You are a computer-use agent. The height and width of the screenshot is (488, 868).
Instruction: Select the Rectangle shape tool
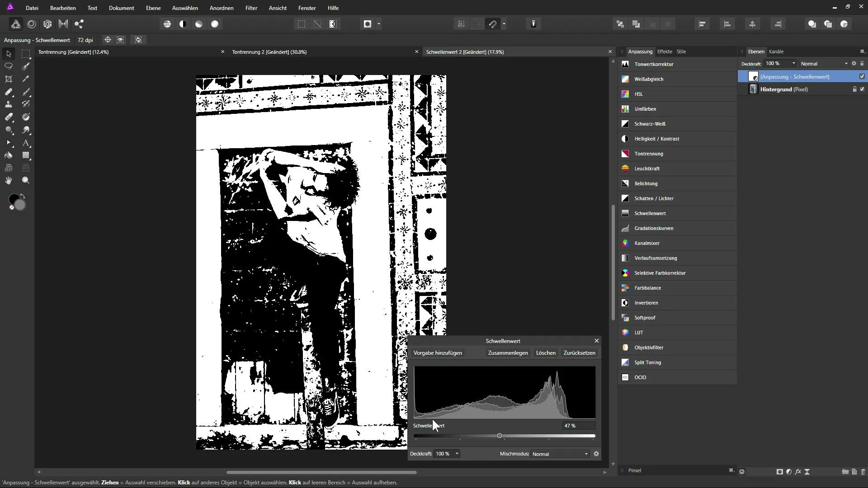tap(26, 155)
